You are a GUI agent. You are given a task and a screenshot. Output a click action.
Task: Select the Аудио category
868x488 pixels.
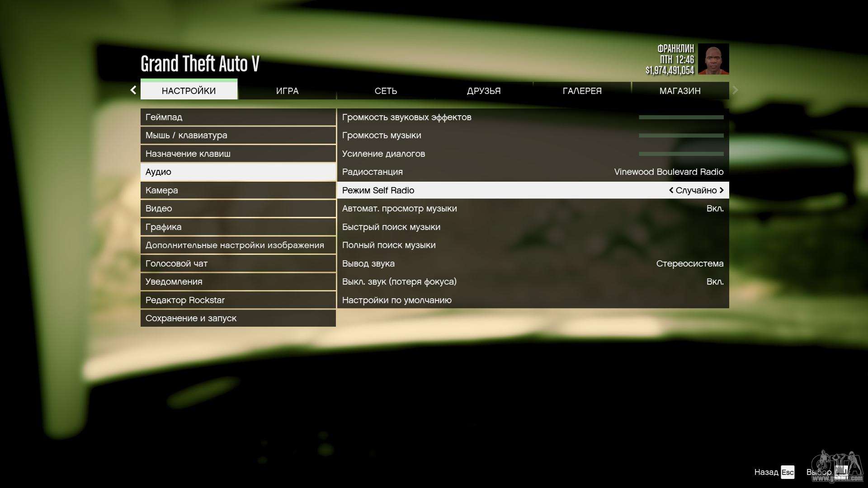[x=238, y=172]
